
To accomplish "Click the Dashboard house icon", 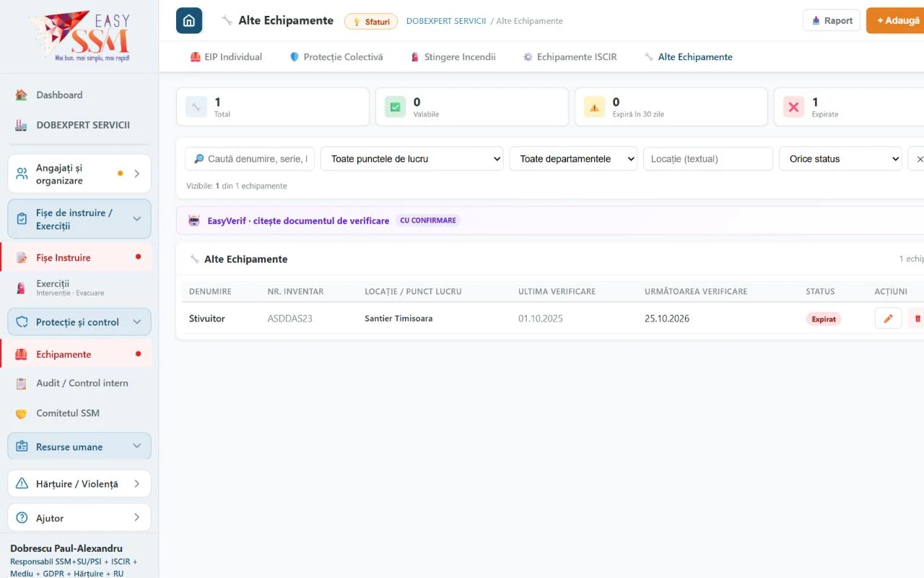I will coord(22,95).
